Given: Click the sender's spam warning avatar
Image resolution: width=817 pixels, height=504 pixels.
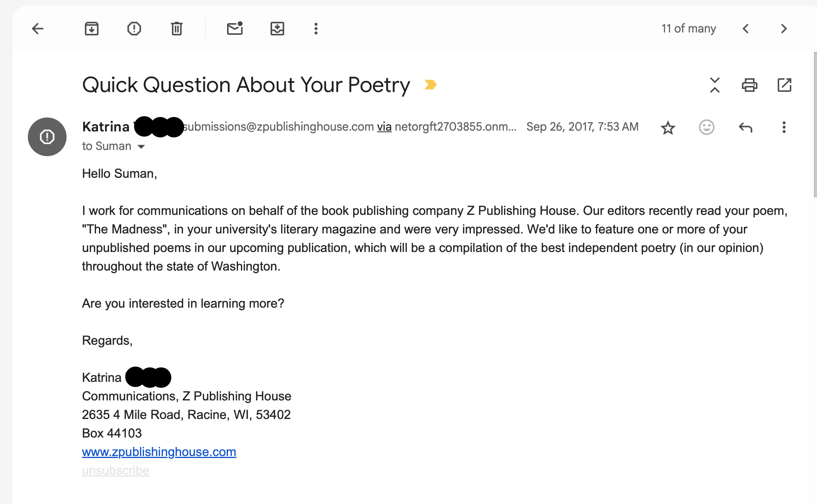Looking at the screenshot, I should tap(47, 137).
